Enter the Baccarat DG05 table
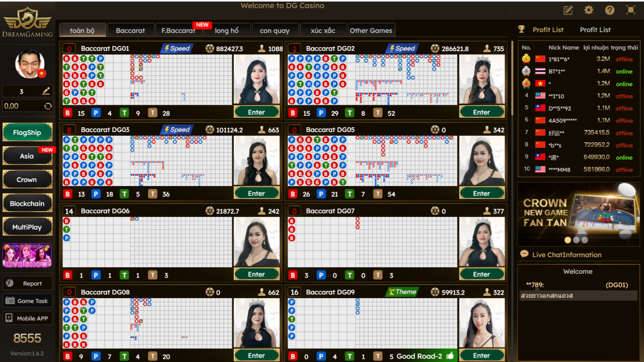 [x=481, y=193]
